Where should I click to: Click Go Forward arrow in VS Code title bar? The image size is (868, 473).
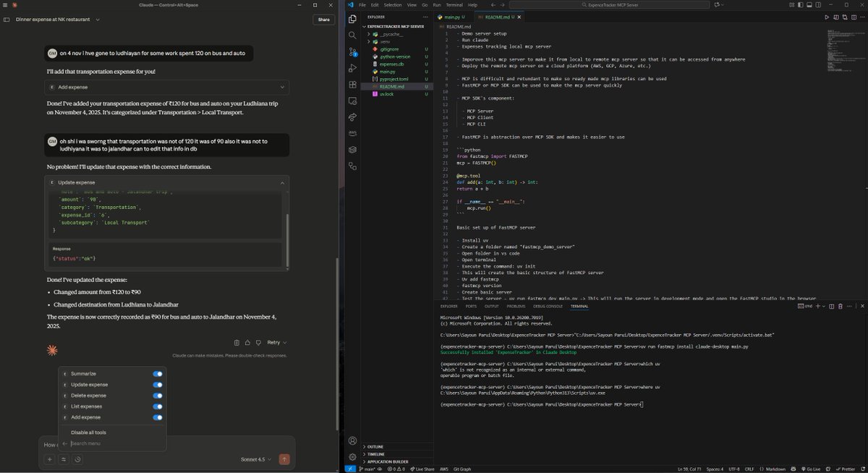(x=503, y=4)
